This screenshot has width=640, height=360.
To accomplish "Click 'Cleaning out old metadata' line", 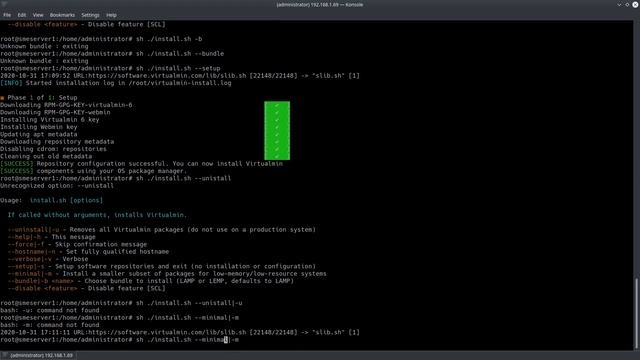I will 46,156.
